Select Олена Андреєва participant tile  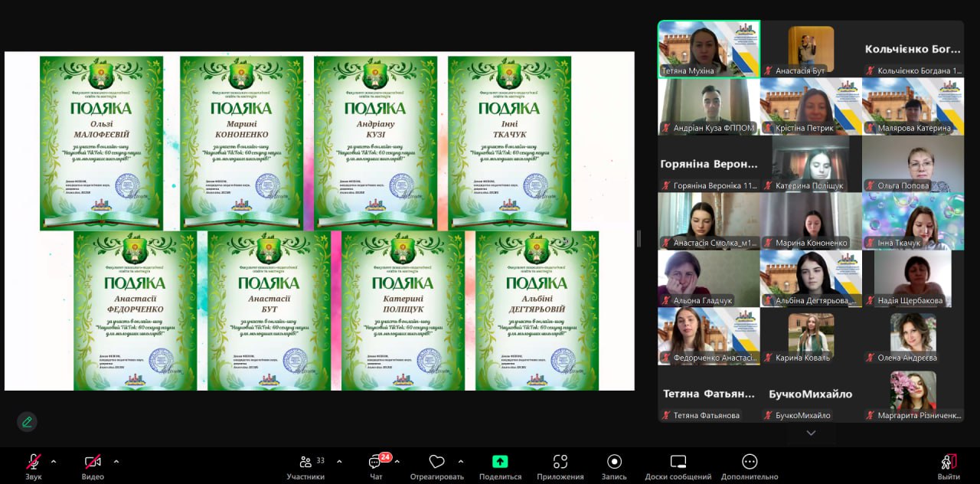pos(913,336)
